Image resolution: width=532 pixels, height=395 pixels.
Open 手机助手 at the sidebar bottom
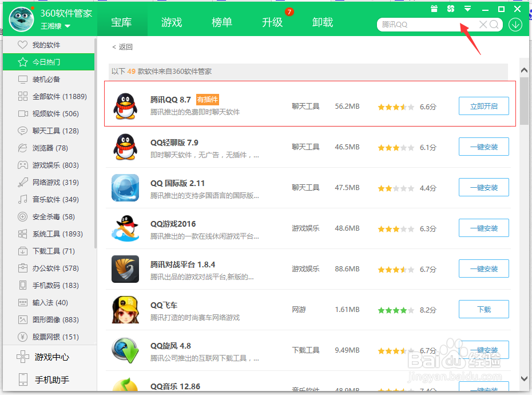tap(49, 380)
